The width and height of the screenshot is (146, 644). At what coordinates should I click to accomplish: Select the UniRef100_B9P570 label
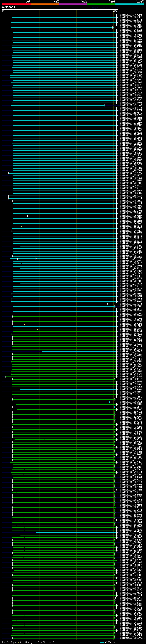click(131, 32)
